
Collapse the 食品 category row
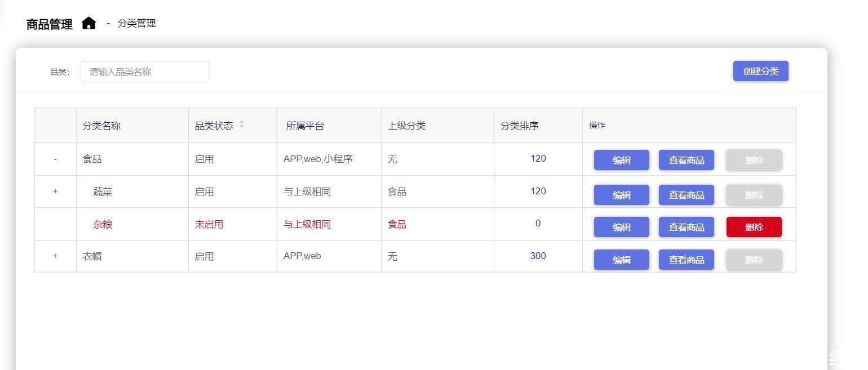[55, 159]
